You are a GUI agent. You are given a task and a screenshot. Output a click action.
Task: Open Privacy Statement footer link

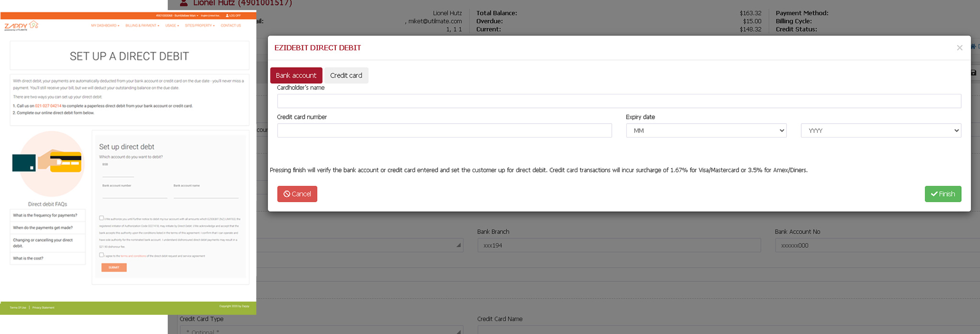44,308
